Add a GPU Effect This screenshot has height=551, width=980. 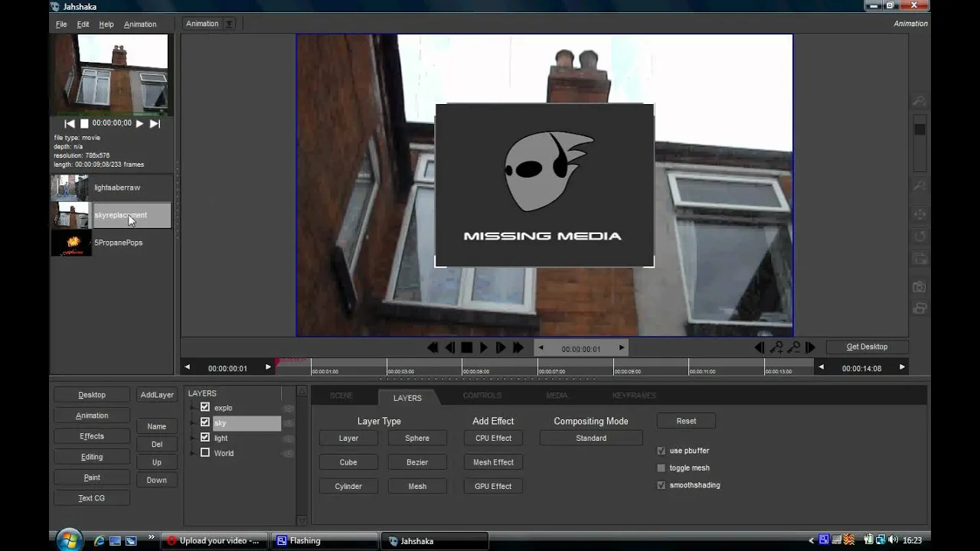click(x=493, y=486)
